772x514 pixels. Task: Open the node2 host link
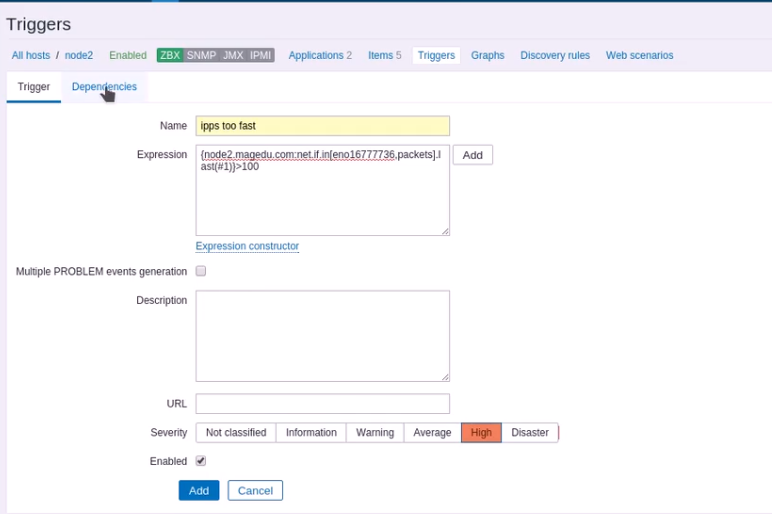point(79,55)
